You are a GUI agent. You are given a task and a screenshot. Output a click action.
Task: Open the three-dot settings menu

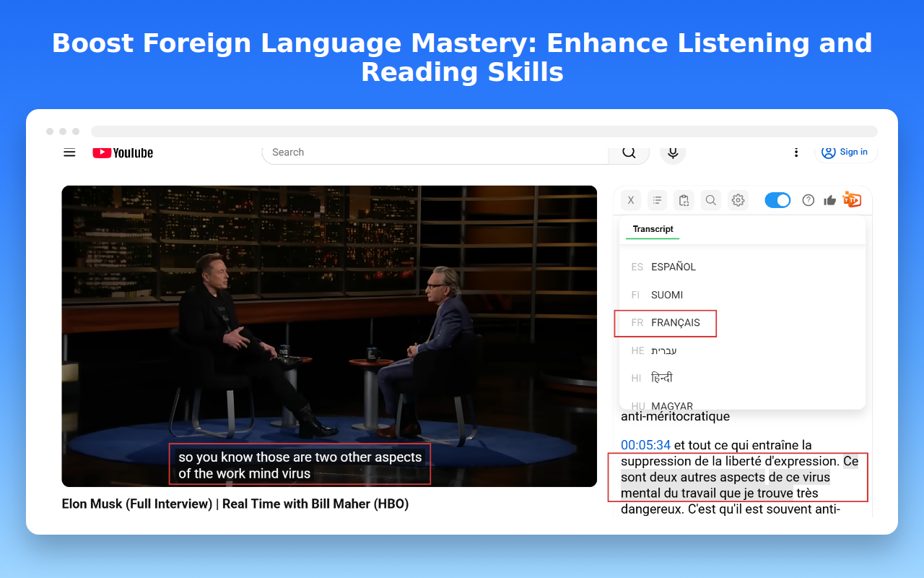[x=796, y=152]
